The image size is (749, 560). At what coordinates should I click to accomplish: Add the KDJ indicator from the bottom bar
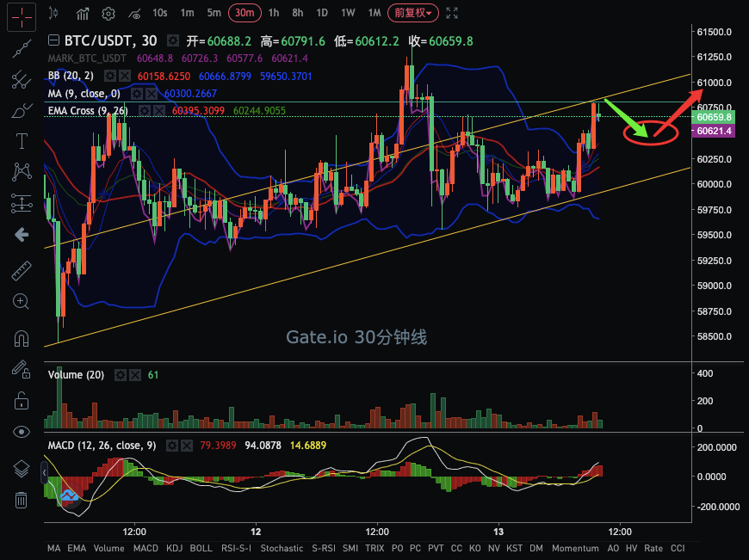click(x=173, y=548)
